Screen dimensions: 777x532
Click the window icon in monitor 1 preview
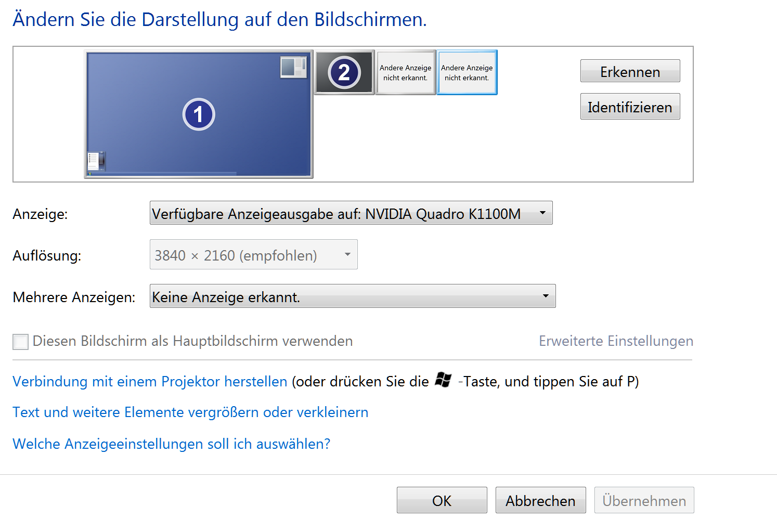(293, 68)
